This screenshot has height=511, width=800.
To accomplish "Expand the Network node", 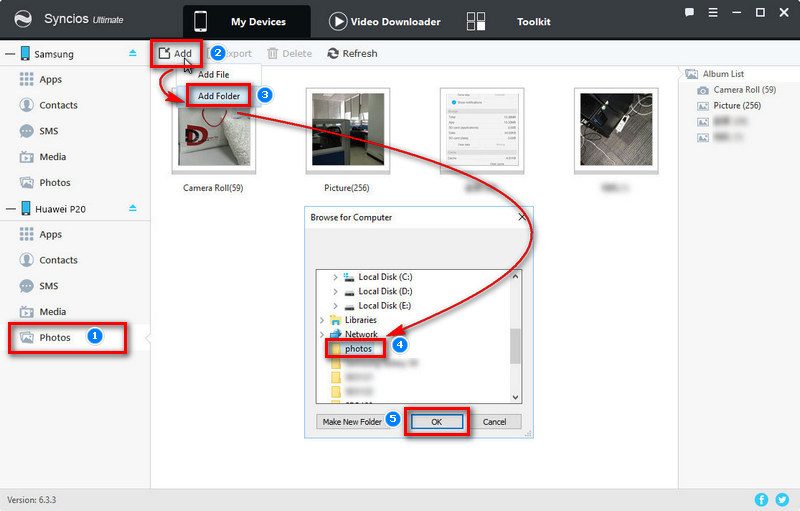I will tap(322, 334).
